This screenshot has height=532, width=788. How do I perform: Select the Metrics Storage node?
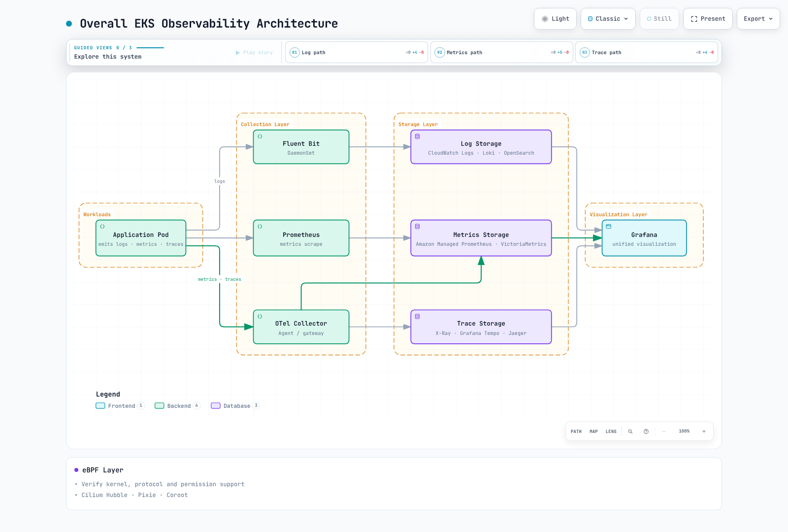click(x=481, y=238)
